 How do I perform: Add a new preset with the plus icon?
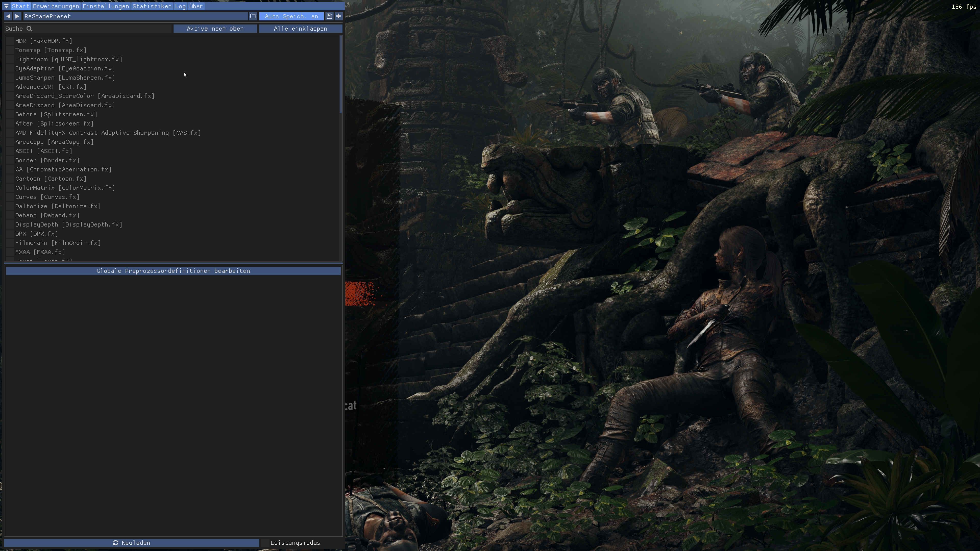coord(338,16)
